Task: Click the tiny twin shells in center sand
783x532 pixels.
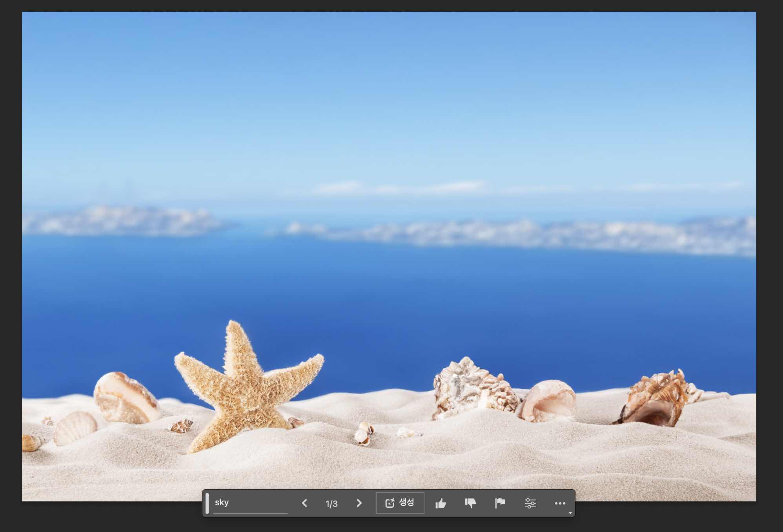Action: click(x=363, y=433)
